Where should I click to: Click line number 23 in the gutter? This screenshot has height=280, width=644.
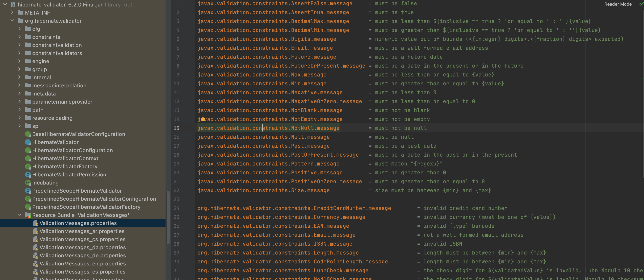point(176,199)
